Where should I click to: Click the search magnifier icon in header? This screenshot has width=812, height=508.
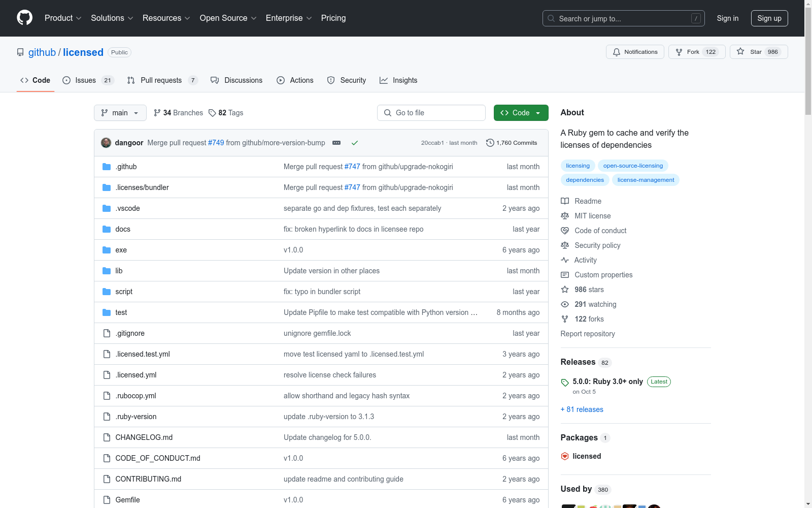[x=551, y=18]
